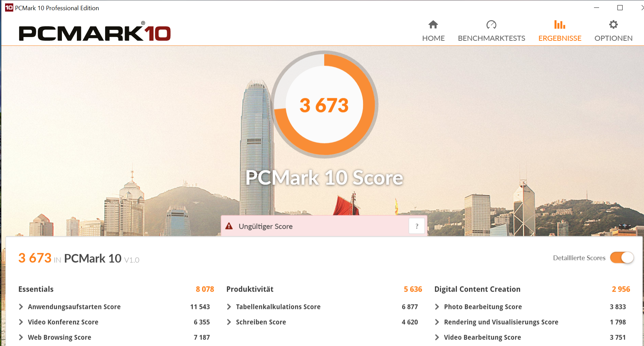Viewport: 644px width, 346px height.
Task: Click the 3 673 in PCMark 10 summary heading
Action: 79,258
